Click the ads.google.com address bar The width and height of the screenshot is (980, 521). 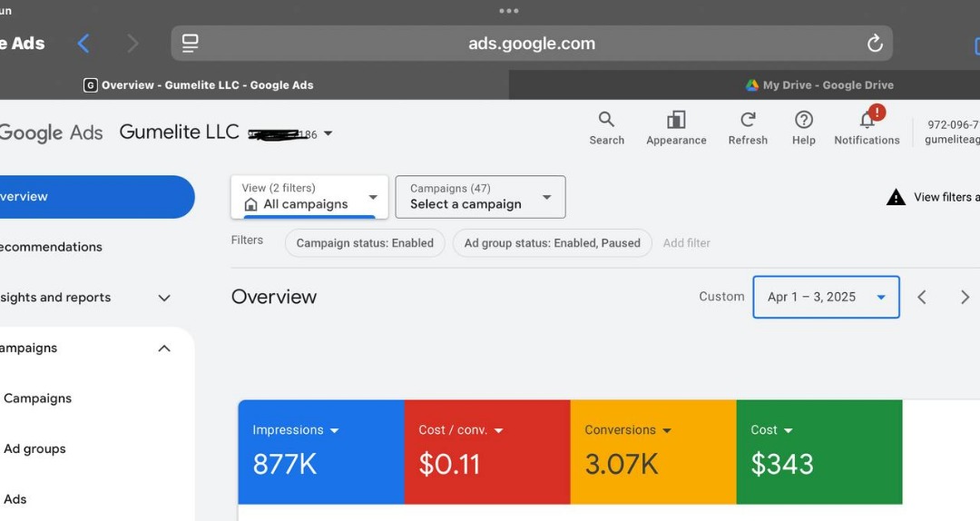point(532,44)
